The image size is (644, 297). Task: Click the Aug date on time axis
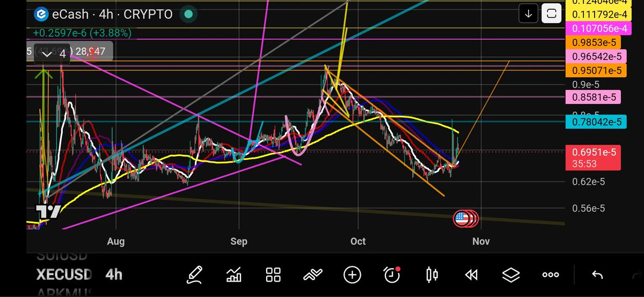click(116, 241)
